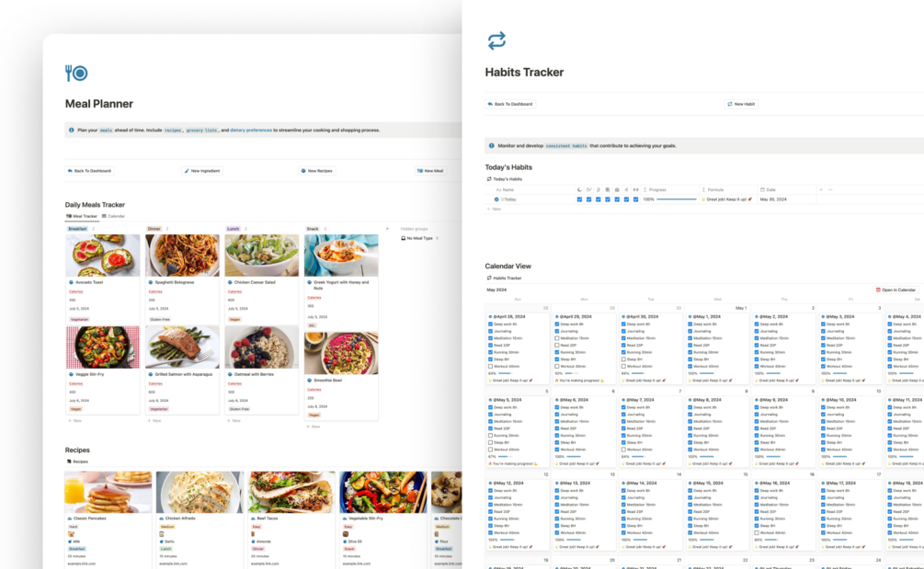Uncheck the first checkbox in Today row
The image size is (924, 569).
579,199
